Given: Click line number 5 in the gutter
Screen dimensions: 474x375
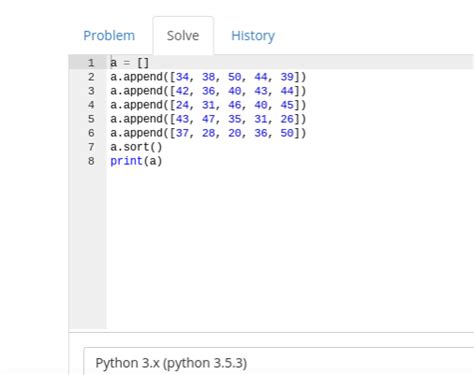Looking at the screenshot, I should click(x=91, y=119).
